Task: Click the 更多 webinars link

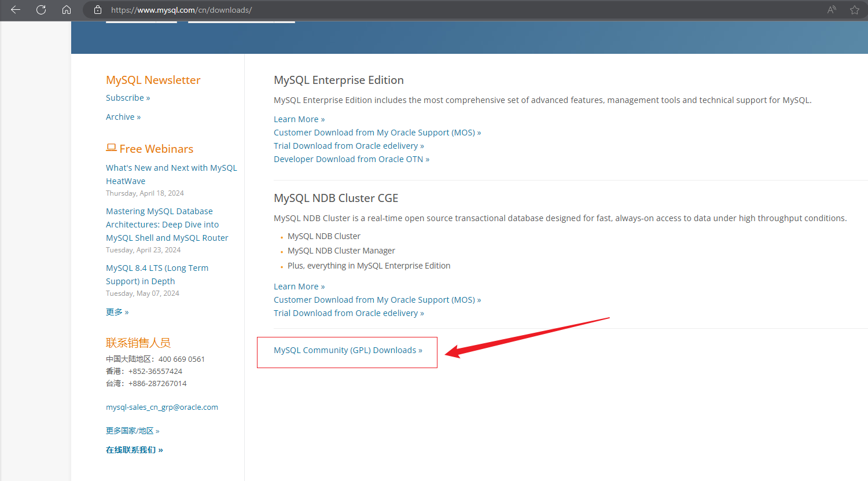Action: [117, 312]
